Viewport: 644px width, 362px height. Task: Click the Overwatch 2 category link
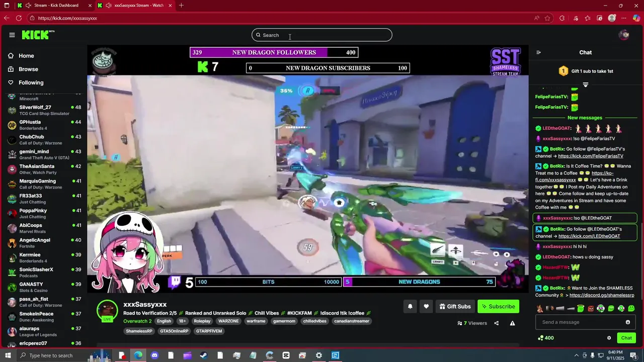137,321
